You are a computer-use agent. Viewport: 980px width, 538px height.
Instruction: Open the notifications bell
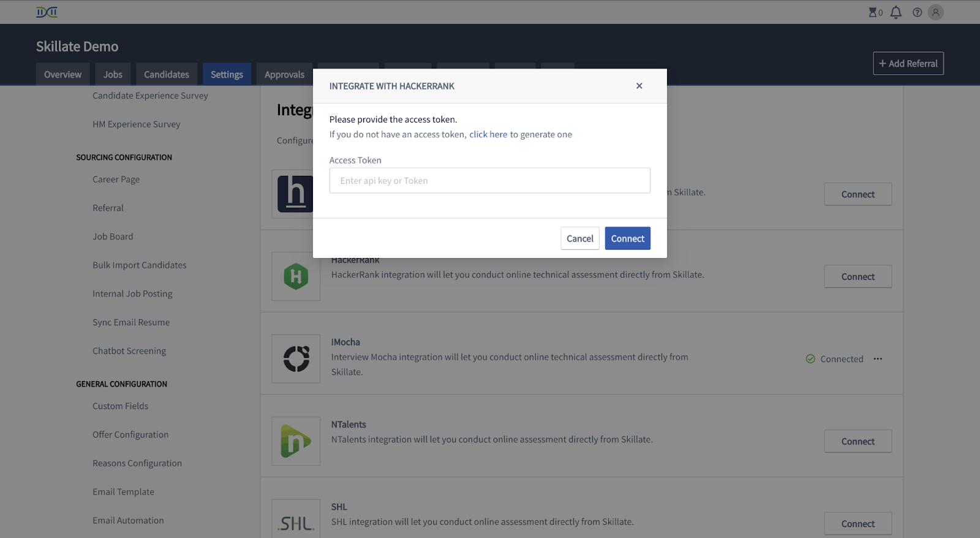point(895,12)
